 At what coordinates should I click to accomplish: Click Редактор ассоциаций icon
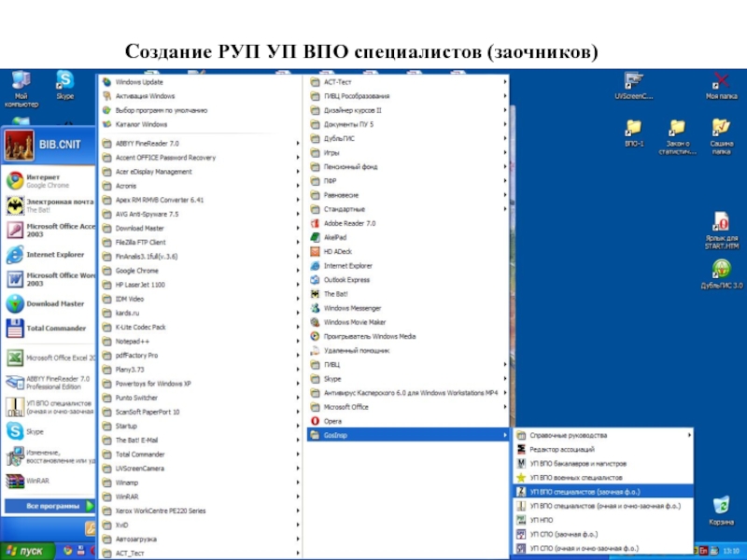click(x=521, y=449)
